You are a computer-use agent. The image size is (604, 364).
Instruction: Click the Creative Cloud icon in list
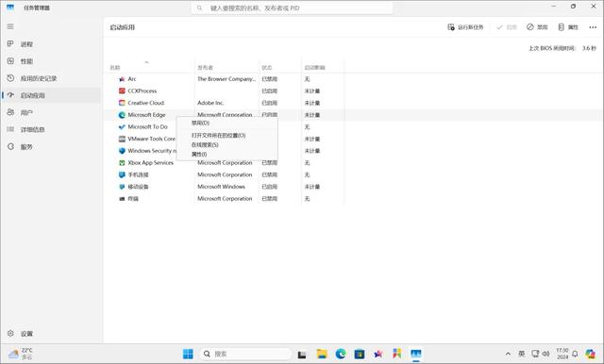pyautogui.click(x=122, y=103)
